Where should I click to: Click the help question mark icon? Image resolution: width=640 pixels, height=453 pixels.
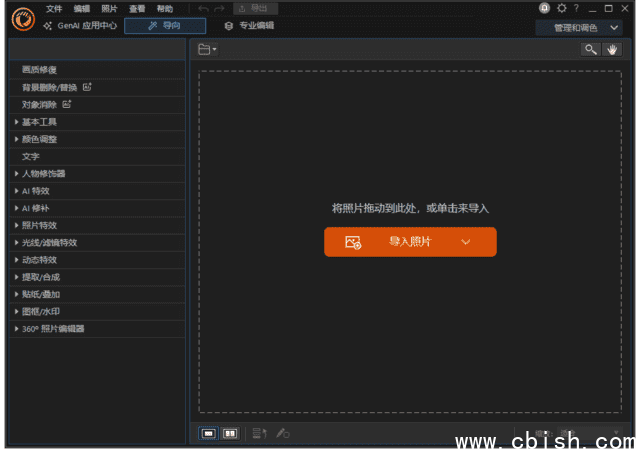576,8
